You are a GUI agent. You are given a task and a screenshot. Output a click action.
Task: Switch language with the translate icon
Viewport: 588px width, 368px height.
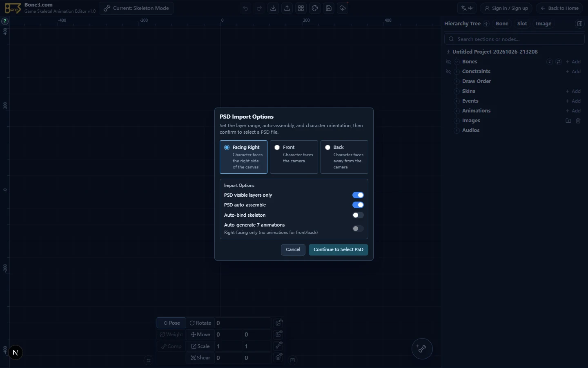click(x=467, y=8)
